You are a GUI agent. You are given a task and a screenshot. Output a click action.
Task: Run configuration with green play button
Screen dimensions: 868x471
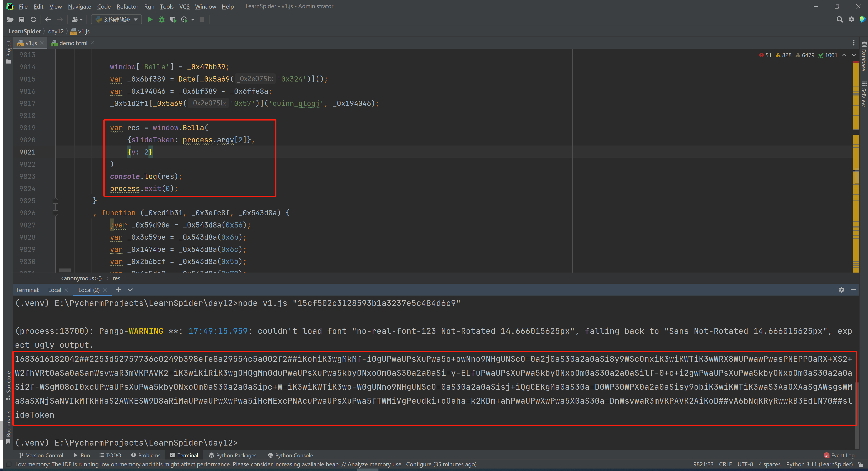150,20
